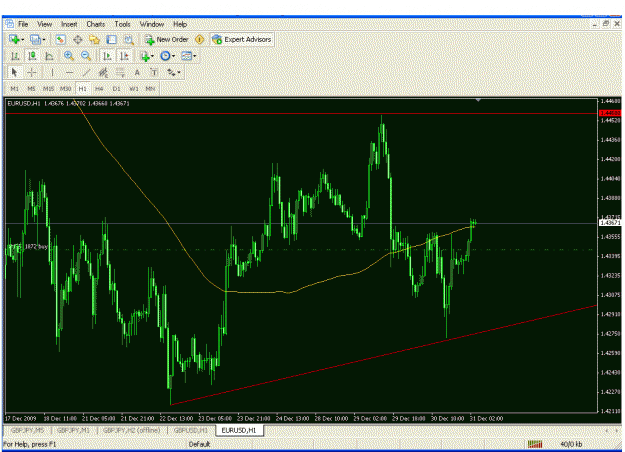Switch to the GBPUSD,H1 chart tab

191,430
